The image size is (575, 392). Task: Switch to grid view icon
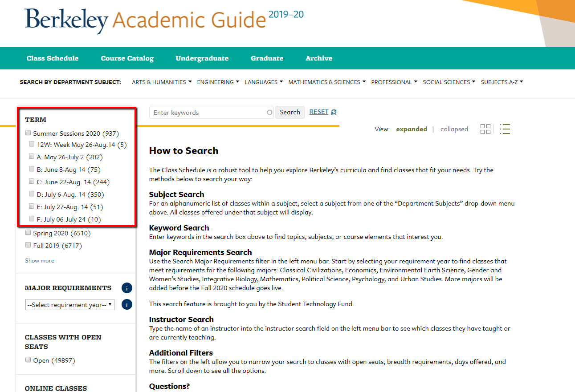(x=485, y=129)
